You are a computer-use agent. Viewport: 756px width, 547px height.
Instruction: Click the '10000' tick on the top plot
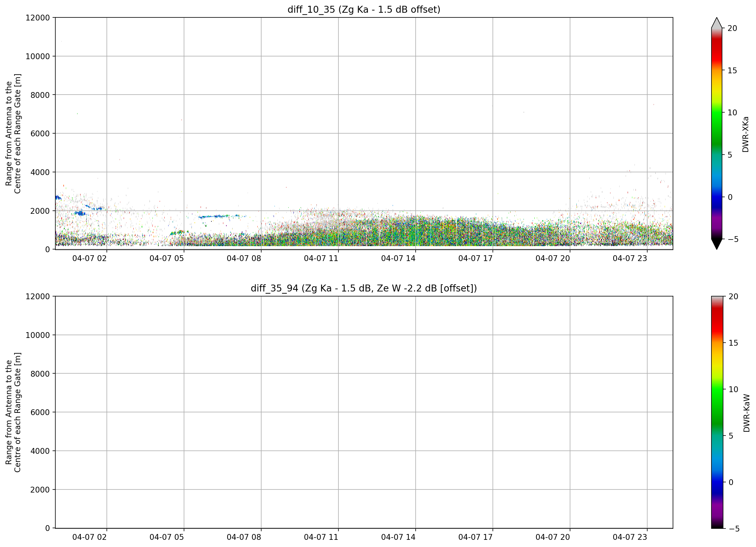[x=38, y=56]
